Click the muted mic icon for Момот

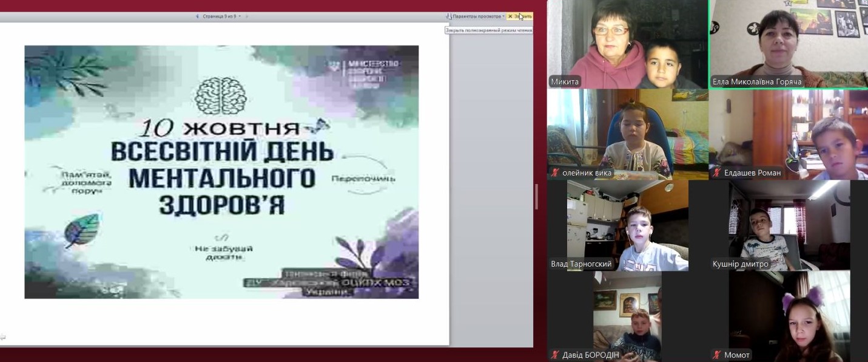click(716, 355)
